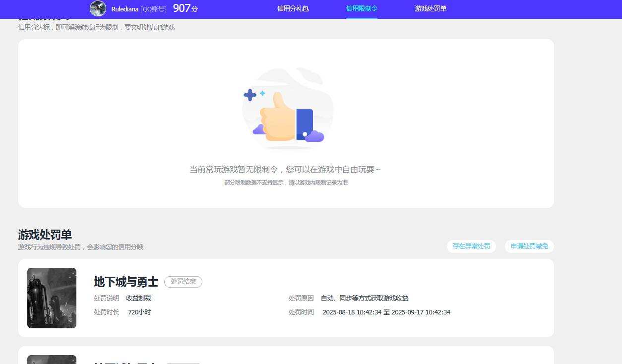Click the 地下城与勇士 game title
The image size is (622, 364).
click(126, 282)
